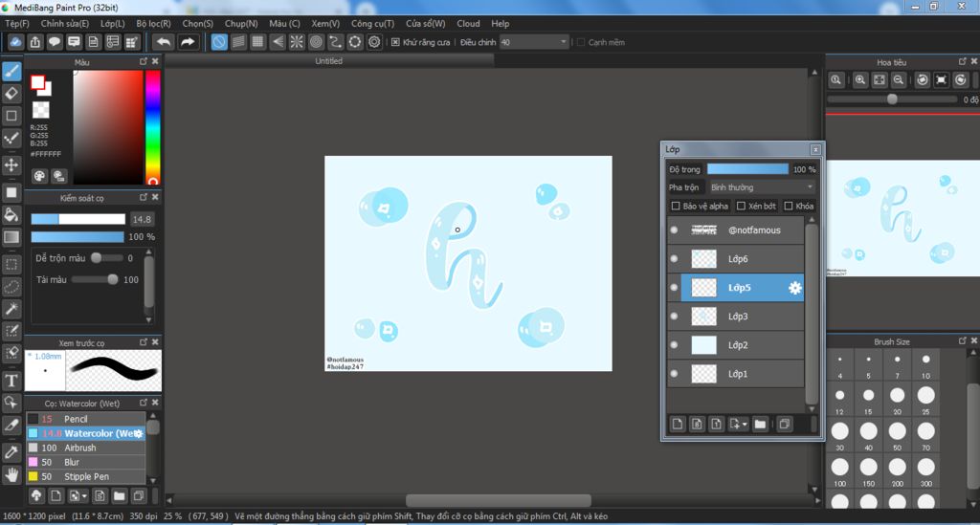Viewport: 980px width, 525px height.
Task: Click the navigator preview thumbnail
Action: [902, 218]
